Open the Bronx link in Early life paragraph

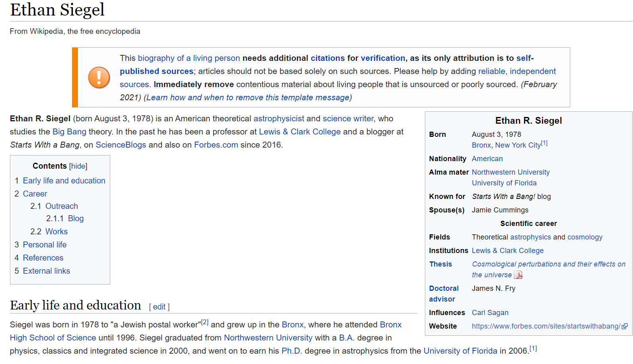(293, 325)
